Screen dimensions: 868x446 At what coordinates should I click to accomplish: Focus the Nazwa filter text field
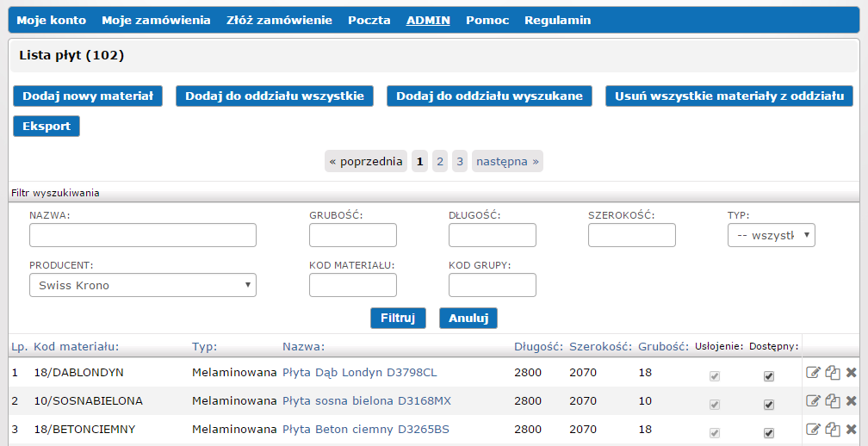coord(143,235)
